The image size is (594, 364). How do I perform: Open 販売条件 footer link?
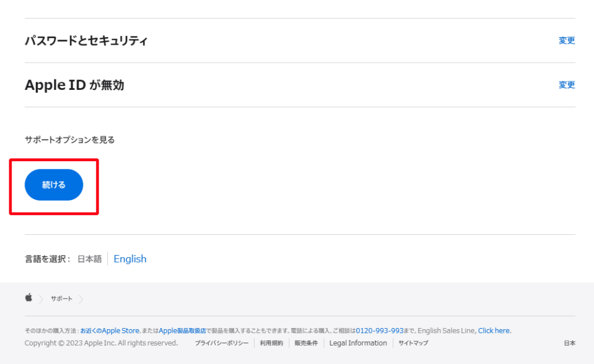306,343
